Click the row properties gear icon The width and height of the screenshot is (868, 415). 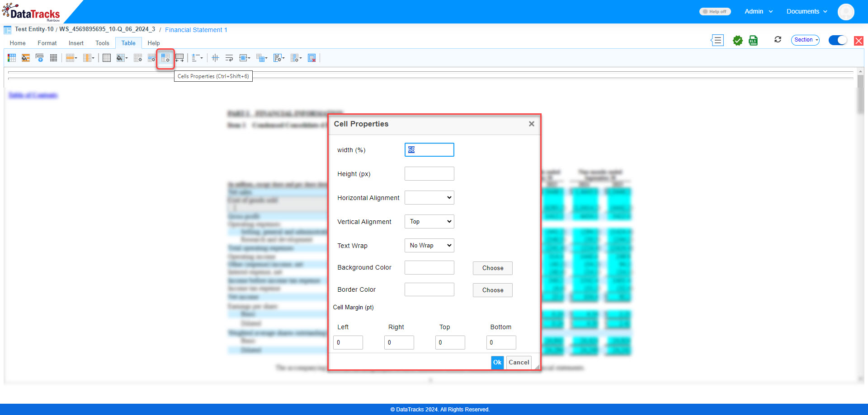coord(151,58)
